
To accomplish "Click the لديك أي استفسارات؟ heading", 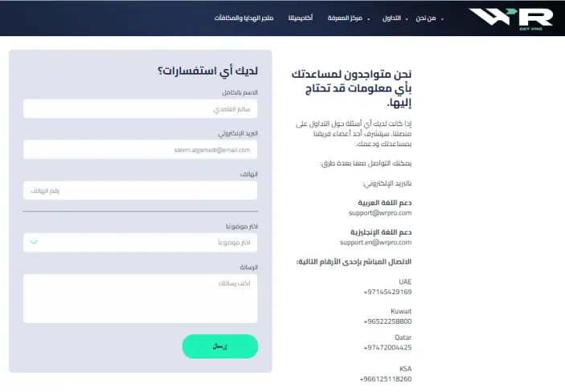I will click(x=208, y=71).
